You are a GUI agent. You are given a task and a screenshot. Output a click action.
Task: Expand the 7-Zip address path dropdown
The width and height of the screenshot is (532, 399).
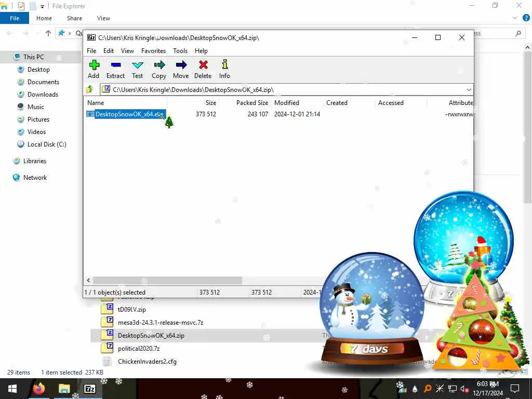pos(469,90)
